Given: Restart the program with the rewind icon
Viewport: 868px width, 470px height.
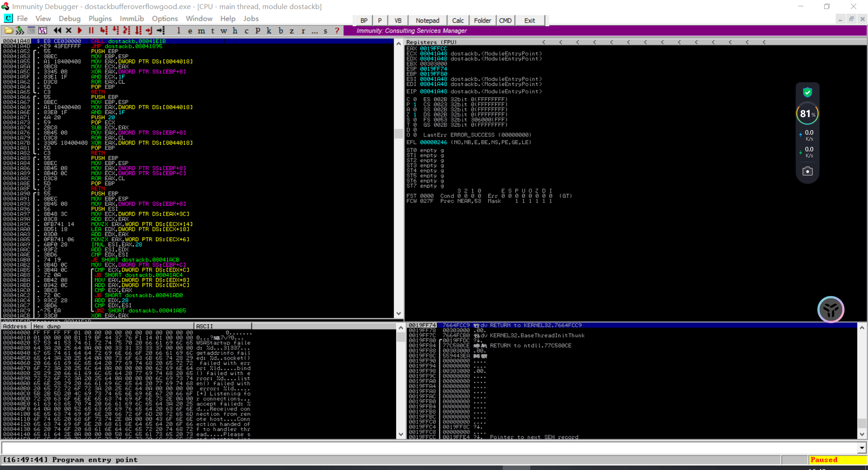Looking at the screenshot, I should pyautogui.click(x=57, y=30).
